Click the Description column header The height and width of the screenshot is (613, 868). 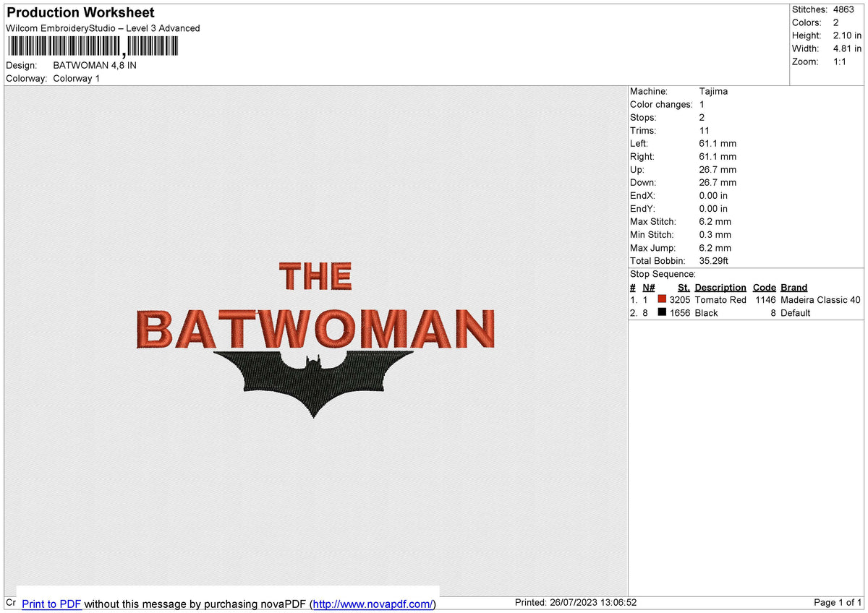720,287
